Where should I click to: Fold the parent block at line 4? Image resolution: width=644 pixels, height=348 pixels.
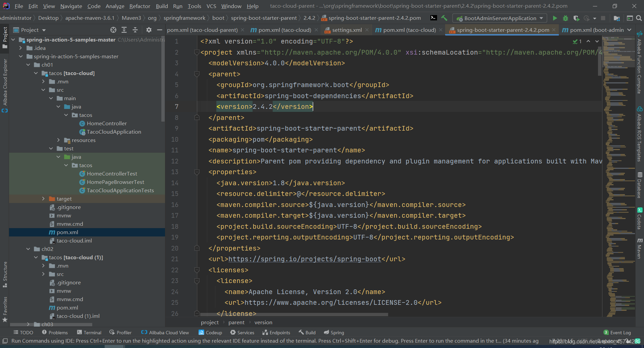[x=197, y=74]
